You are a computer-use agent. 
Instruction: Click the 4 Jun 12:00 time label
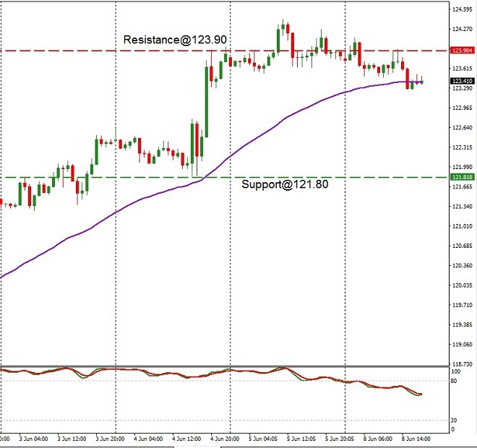coord(186,439)
